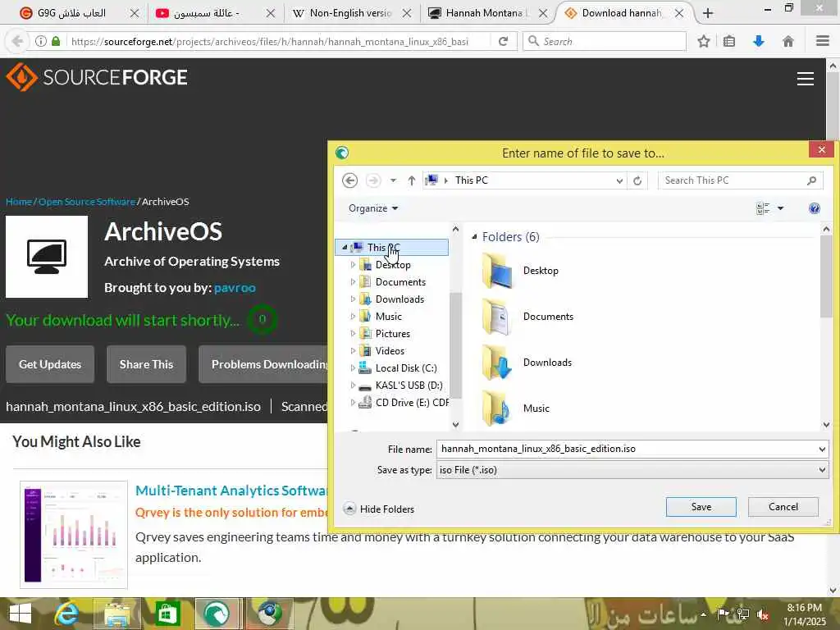
Task: Open the Organize dropdown menu
Action: 373,208
